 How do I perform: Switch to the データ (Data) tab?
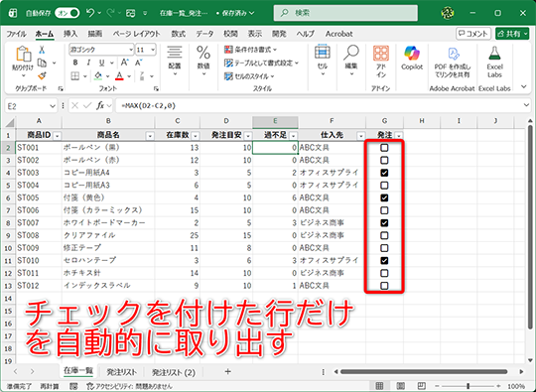[204, 34]
